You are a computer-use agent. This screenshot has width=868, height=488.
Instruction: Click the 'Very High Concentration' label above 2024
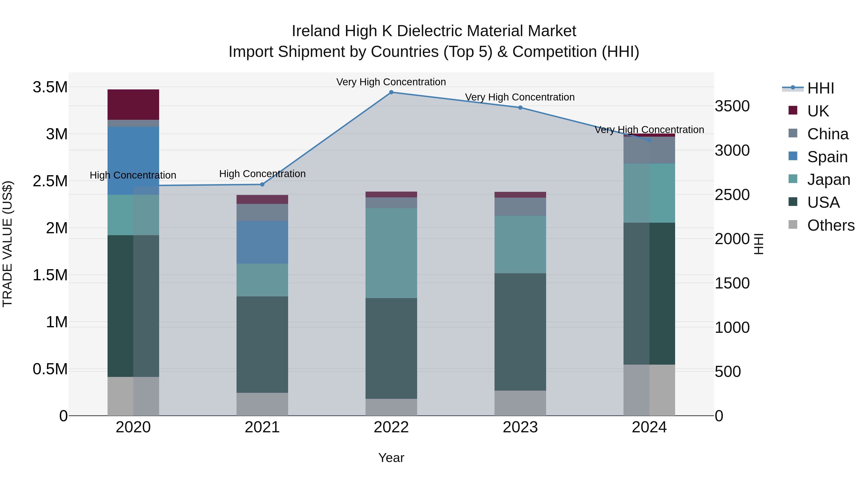(649, 130)
